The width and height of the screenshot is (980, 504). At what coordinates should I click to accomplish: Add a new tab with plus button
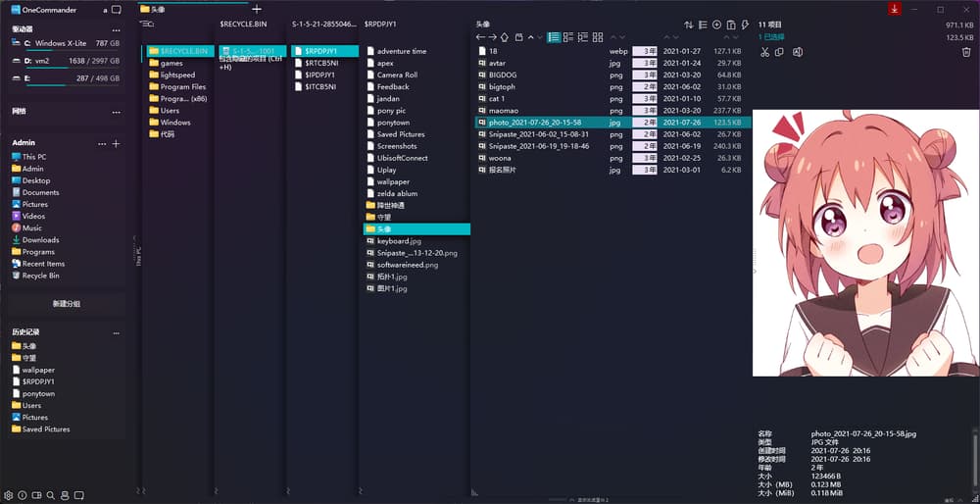tap(257, 9)
